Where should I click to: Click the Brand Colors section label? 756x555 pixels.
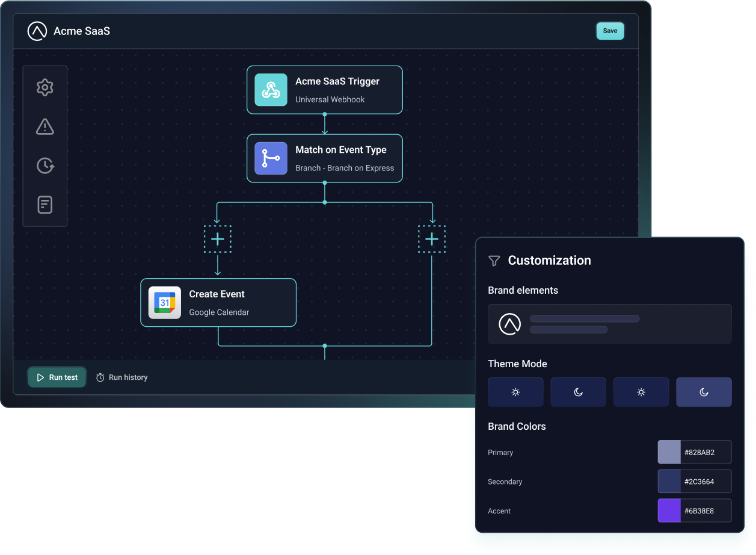click(x=517, y=426)
